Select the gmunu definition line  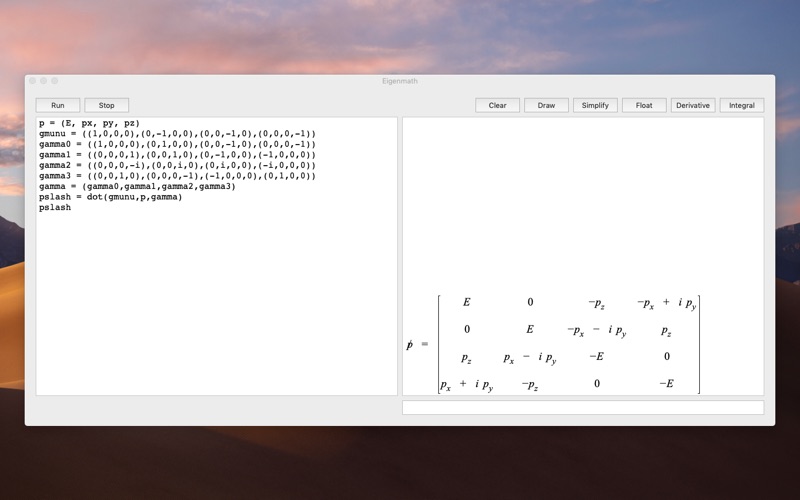(x=178, y=134)
